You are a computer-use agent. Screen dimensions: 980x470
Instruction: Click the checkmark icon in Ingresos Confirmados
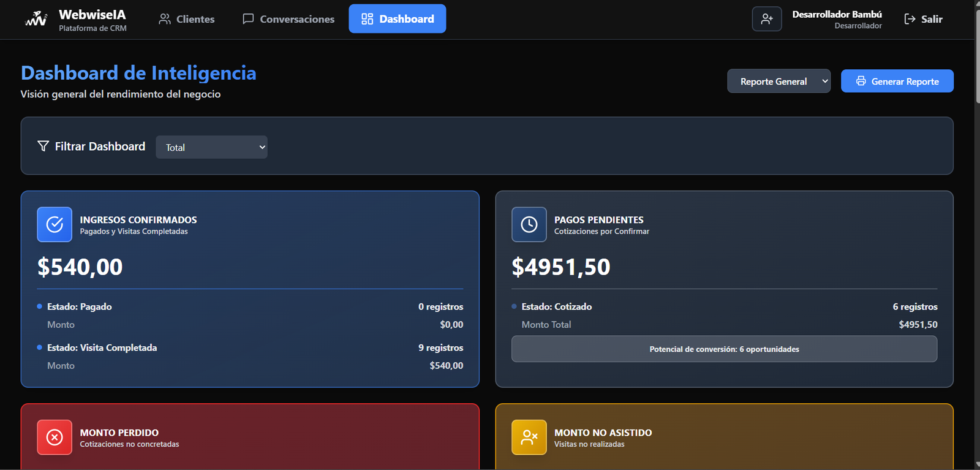click(55, 224)
